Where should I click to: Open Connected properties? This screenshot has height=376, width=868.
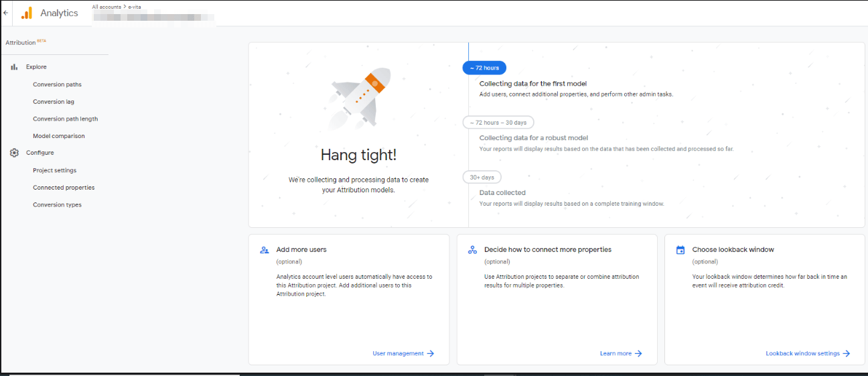point(64,188)
